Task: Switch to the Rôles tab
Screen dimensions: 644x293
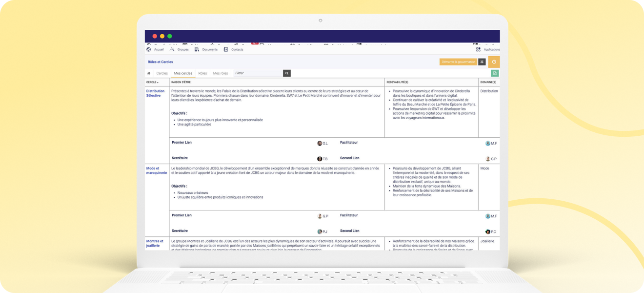Action: 202,73
